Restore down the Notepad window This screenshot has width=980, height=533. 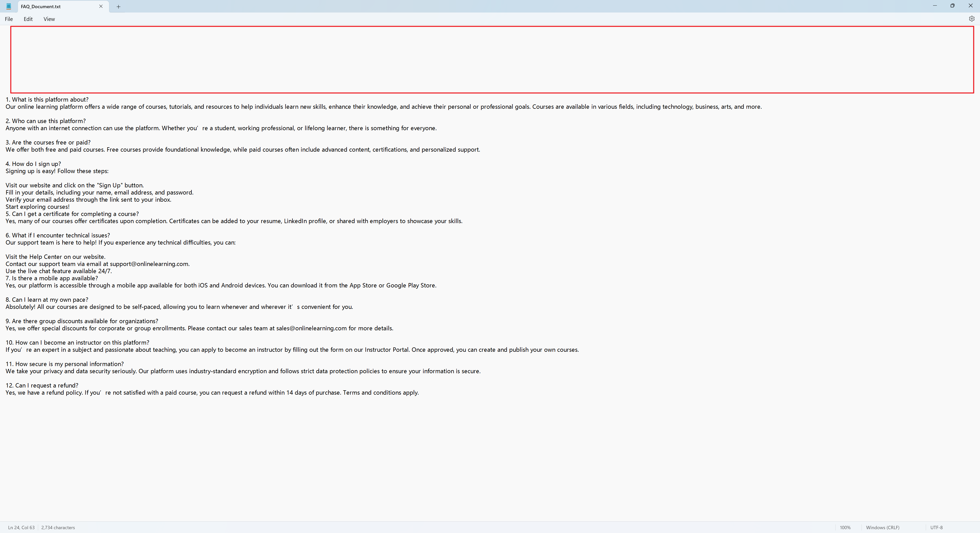coord(953,6)
